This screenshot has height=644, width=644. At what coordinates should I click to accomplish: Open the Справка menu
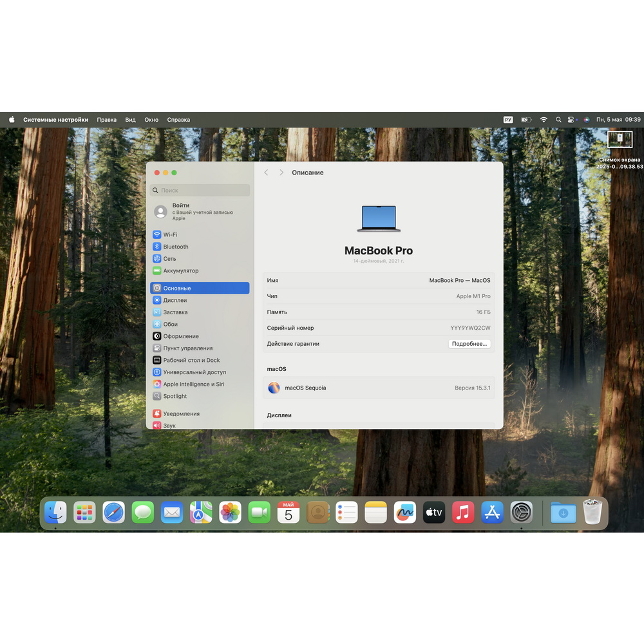pyautogui.click(x=178, y=120)
